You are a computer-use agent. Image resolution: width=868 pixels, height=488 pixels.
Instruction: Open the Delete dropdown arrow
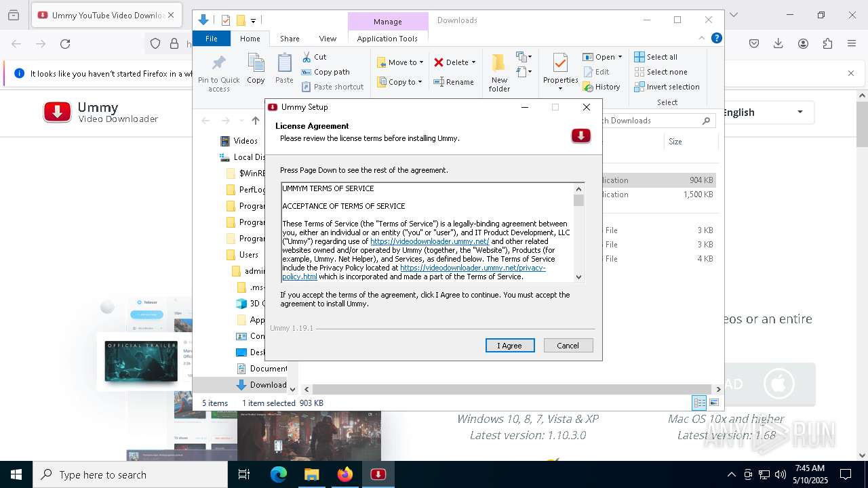point(473,62)
